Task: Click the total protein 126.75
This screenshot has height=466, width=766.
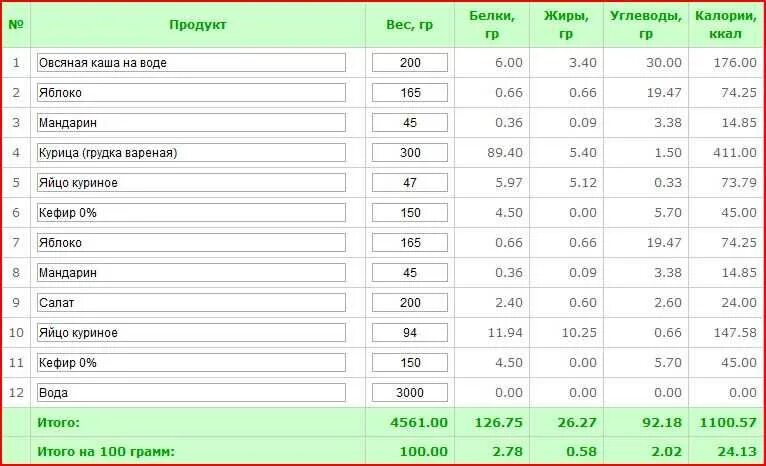Action: click(499, 423)
